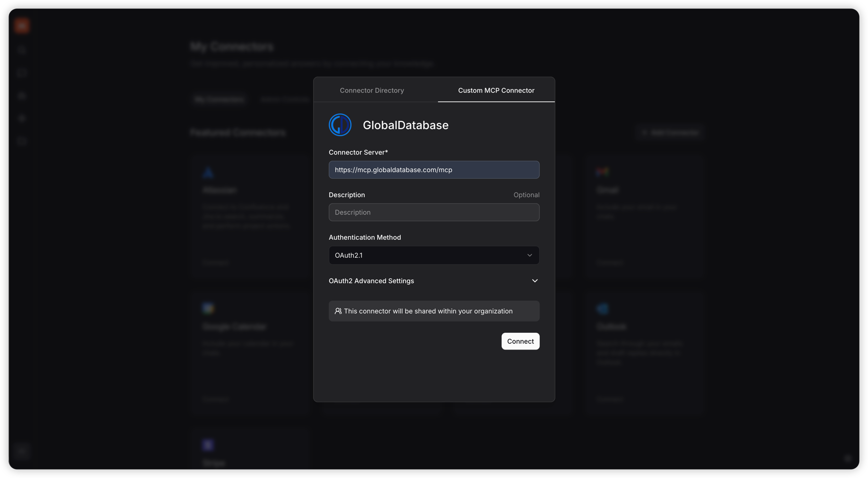The width and height of the screenshot is (868, 478).
Task: Click the Add Connector button
Action: tap(670, 132)
